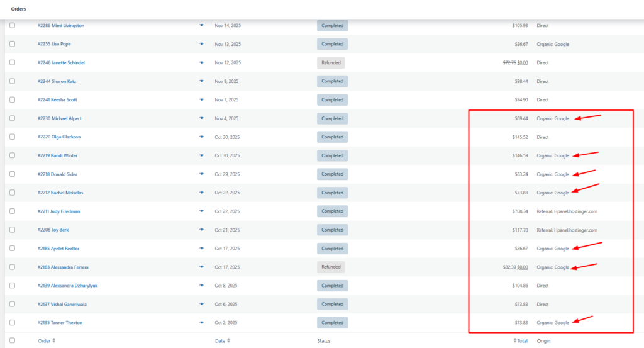Click the Origin column footer label
This screenshot has width=644, height=348.
click(x=544, y=340)
